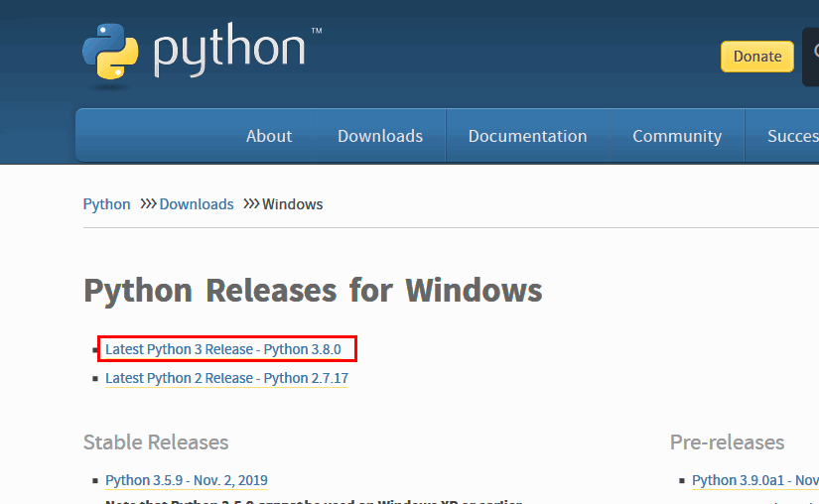Open Latest Python 3 Release - Python 3.8.0
Screen dimensions: 819x504
[223, 349]
